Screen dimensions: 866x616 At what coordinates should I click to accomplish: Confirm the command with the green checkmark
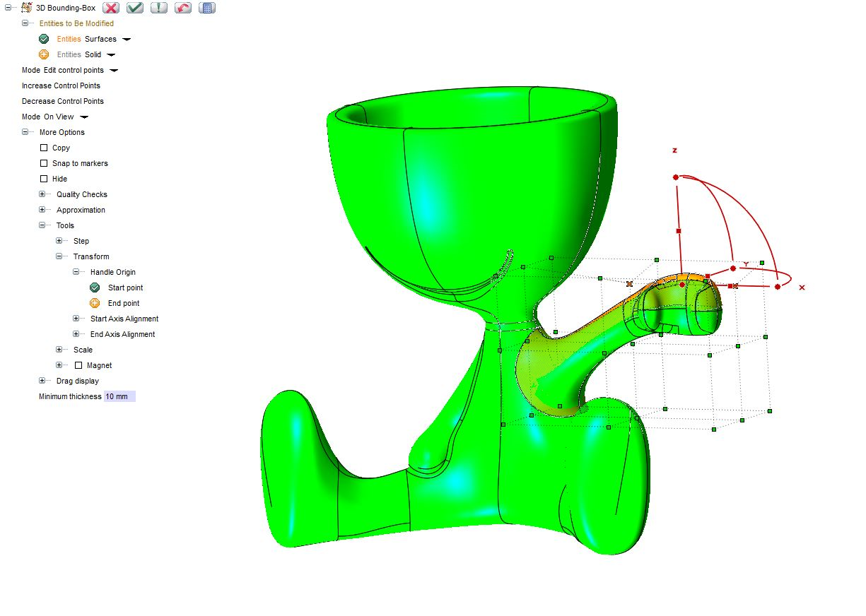click(x=135, y=8)
